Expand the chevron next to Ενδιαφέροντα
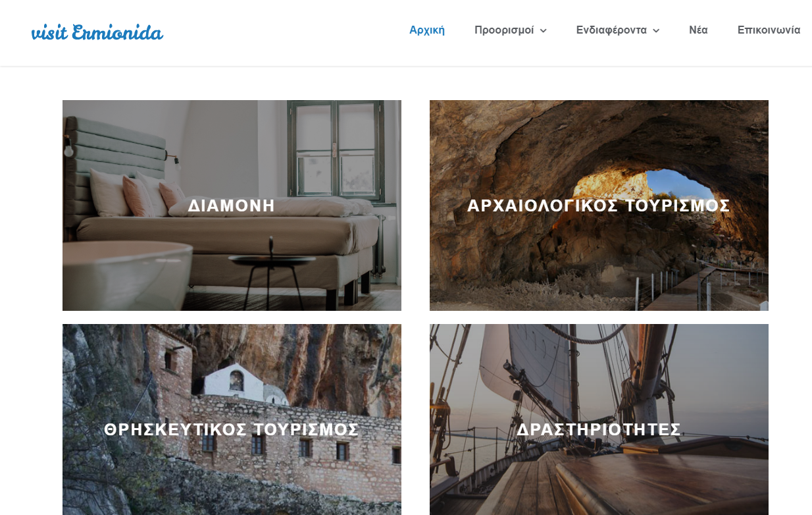 point(656,31)
